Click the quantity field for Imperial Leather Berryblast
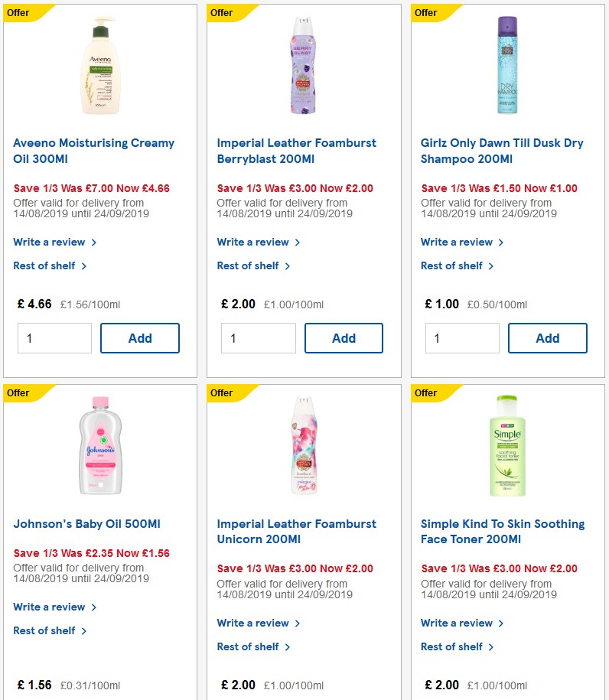Screen dimensions: 609x700 click(258, 337)
